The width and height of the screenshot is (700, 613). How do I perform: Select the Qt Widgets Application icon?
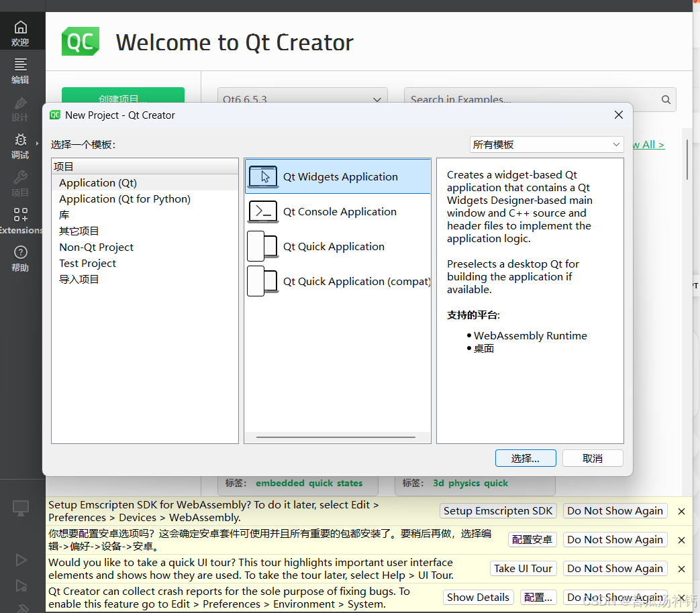tap(263, 176)
